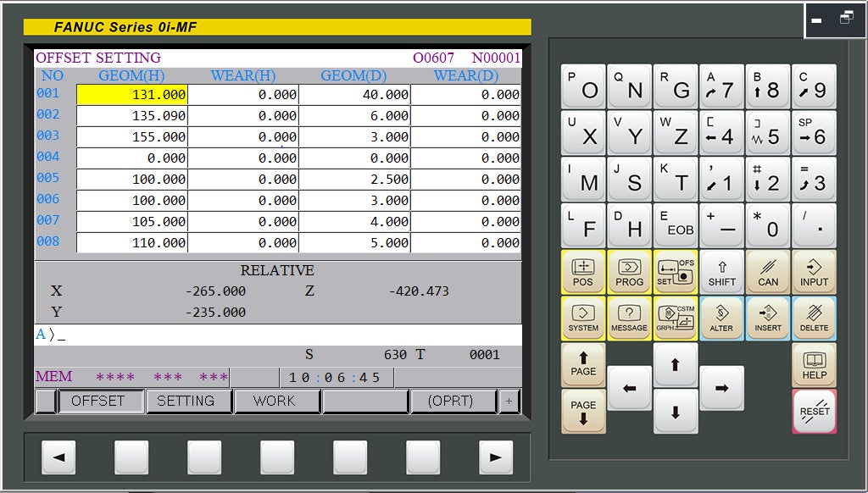Click the numeric 1 key
868x493 pixels.
722,180
